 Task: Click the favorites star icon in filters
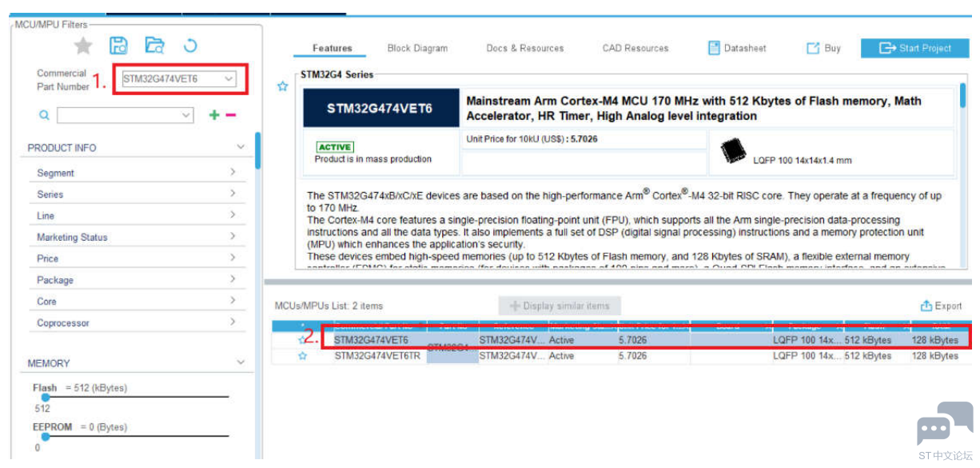point(83,46)
